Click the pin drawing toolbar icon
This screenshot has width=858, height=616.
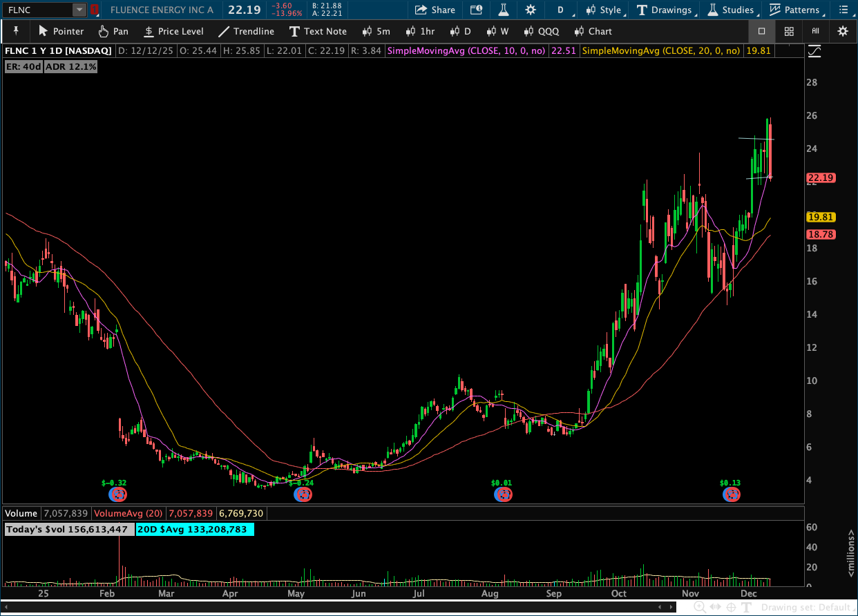coord(15,31)
